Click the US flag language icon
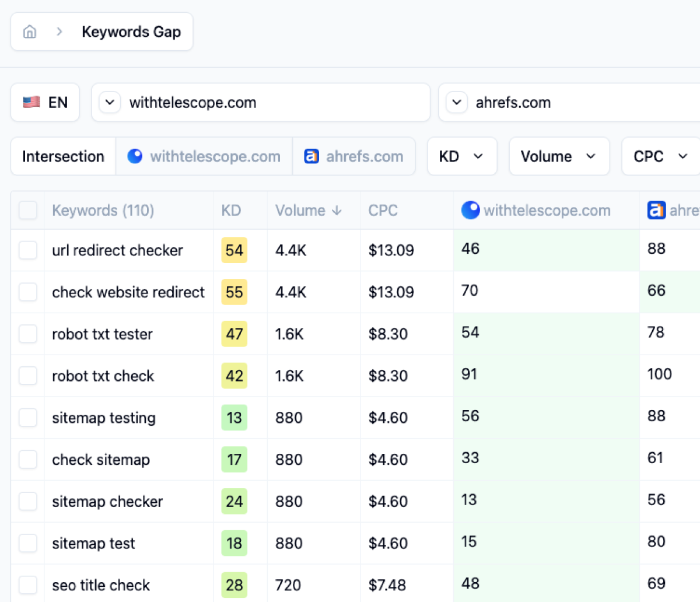700x602 pixels. 32,102
